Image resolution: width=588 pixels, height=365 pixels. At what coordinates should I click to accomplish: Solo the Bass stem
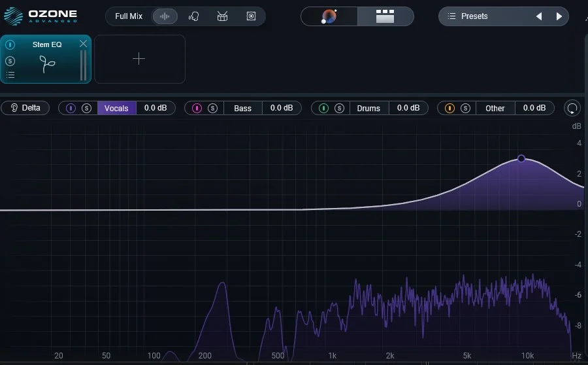coord(212,108)
